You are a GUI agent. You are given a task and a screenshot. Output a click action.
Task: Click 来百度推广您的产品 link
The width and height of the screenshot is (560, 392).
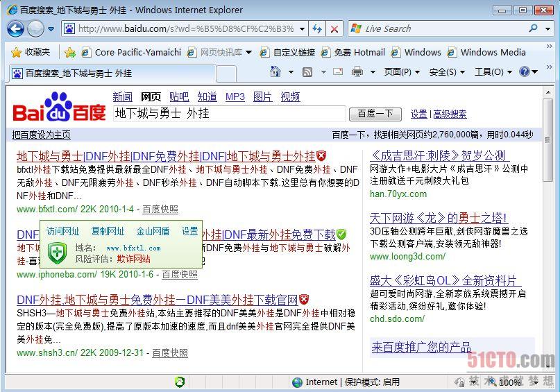[421, 347]
